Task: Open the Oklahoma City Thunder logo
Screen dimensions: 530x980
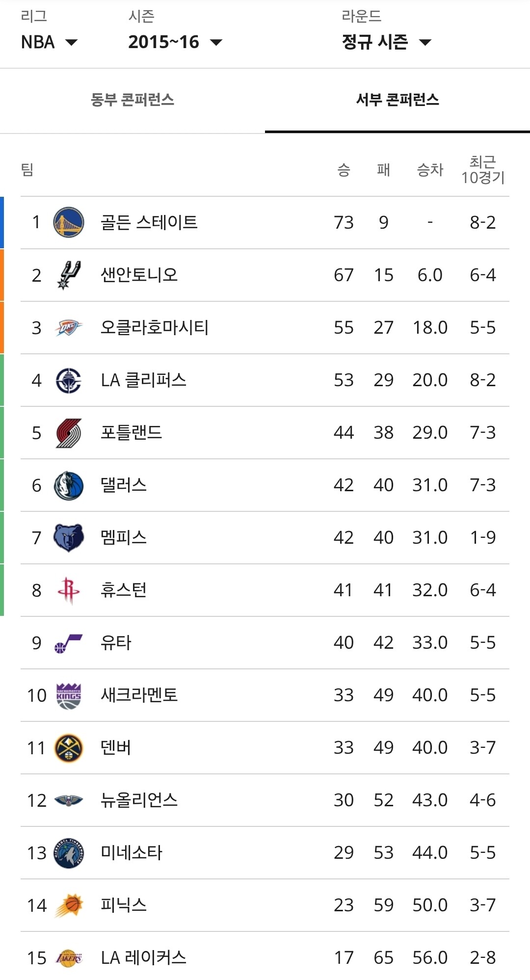Action: point(69,327)
